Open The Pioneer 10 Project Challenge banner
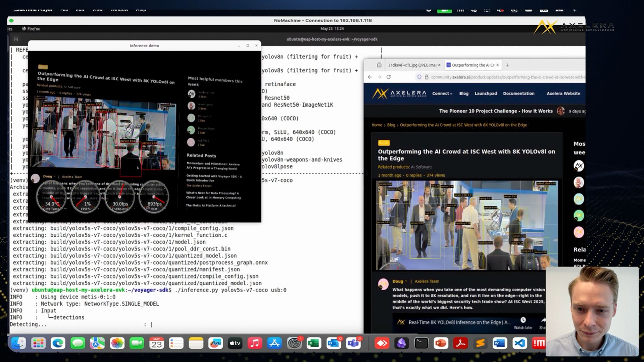The image size is (644, 362). click(x=496, y=111)
